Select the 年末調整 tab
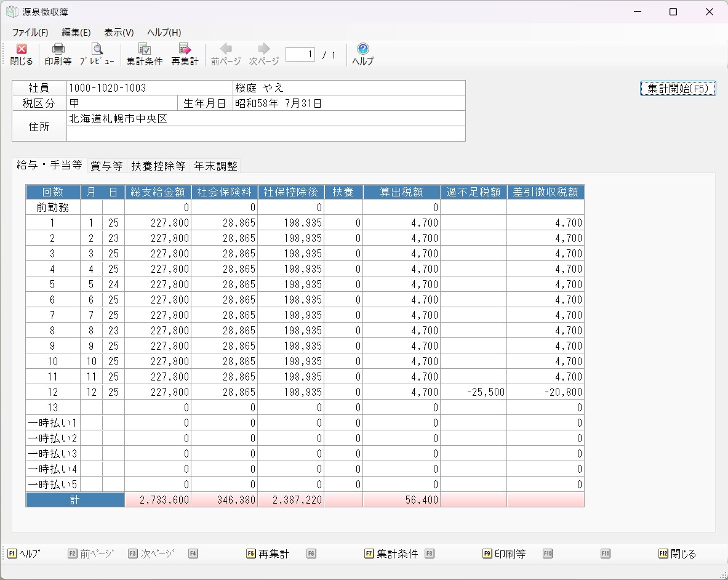 click(215, 166)
